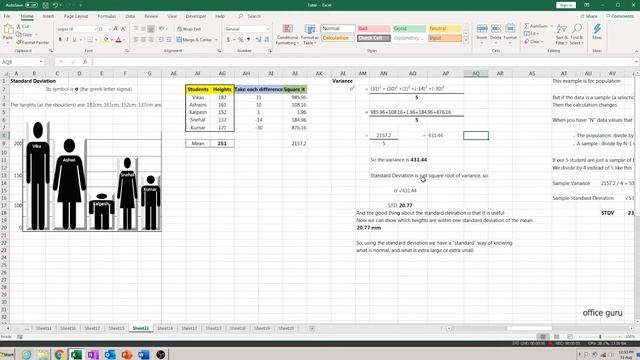Click the Decrease Font Size icon
The image size is (640, 360).
tap(123, 29)
